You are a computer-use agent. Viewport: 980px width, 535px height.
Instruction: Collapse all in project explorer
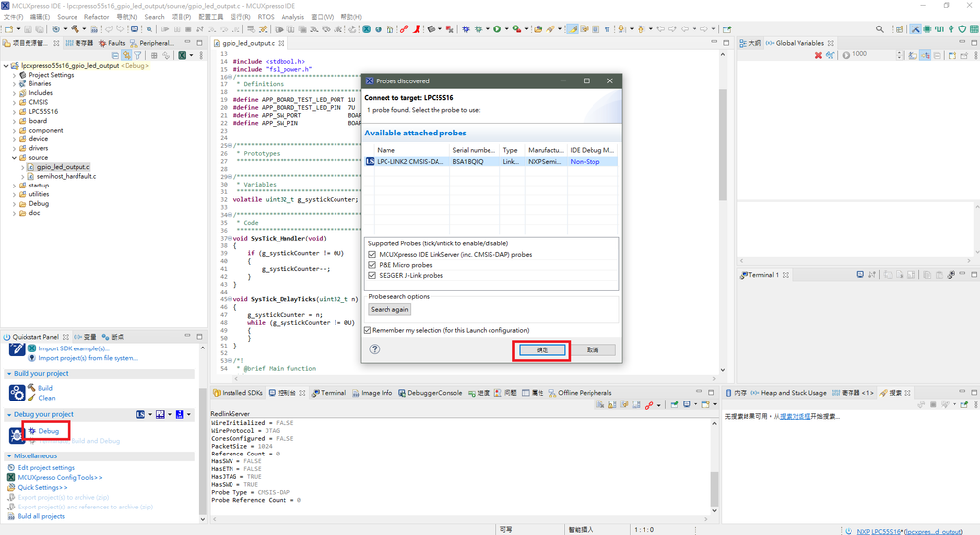[x=115, y=55]
